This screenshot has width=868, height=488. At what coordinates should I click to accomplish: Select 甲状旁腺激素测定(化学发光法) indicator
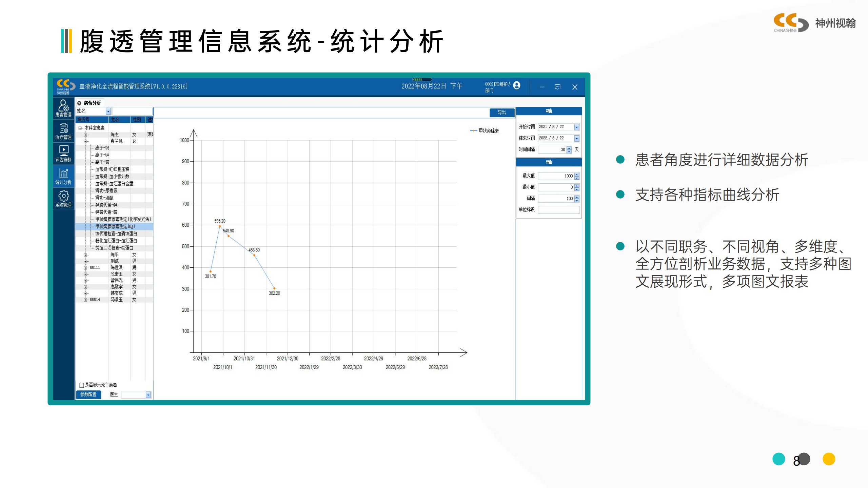point(123,219)
